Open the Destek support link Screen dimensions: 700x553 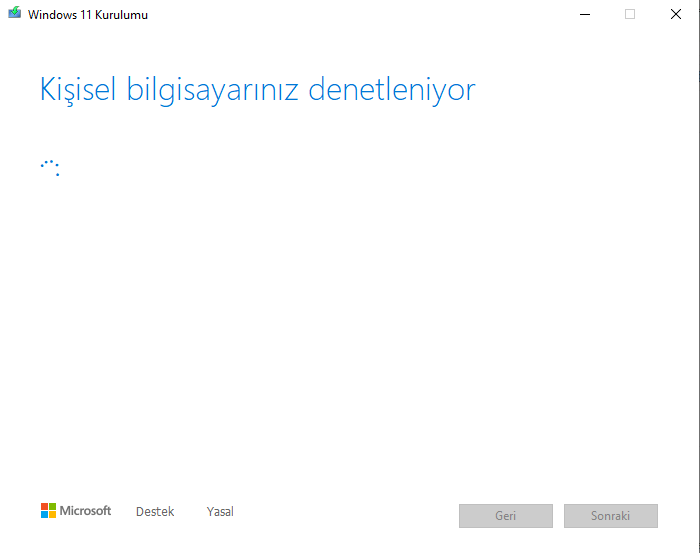155,511
